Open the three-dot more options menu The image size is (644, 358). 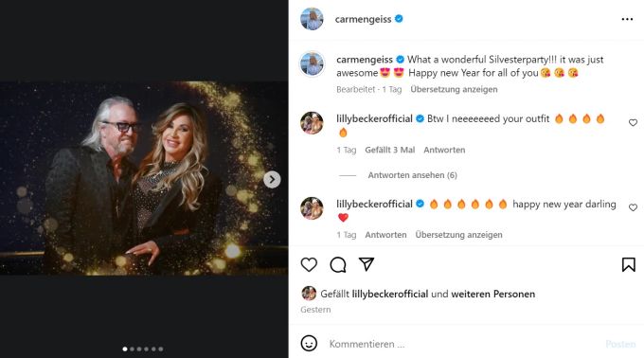[627, 19]
